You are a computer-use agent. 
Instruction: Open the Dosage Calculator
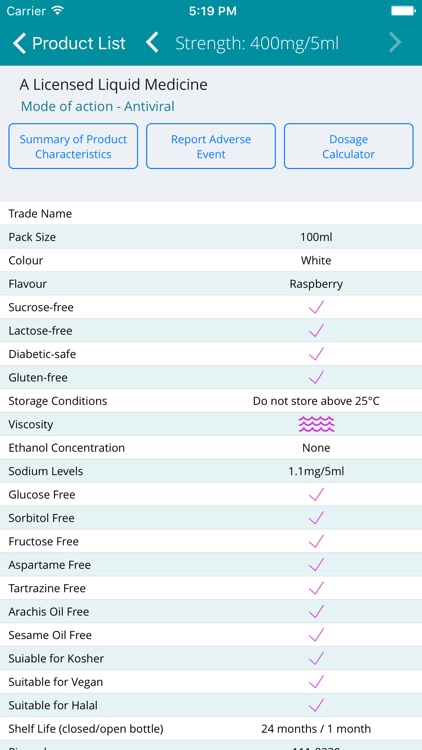coord(349,146)
